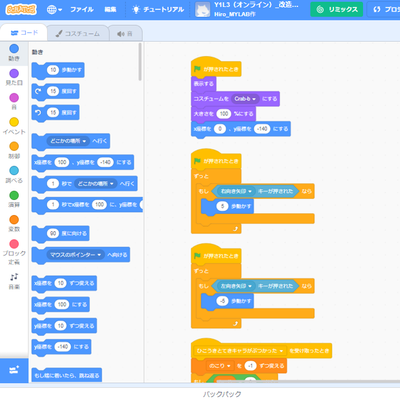Open the チュートリアル lightbulb
Image resolution: width=400 pixels, height=400 pixels.
[x=158, y=10]
